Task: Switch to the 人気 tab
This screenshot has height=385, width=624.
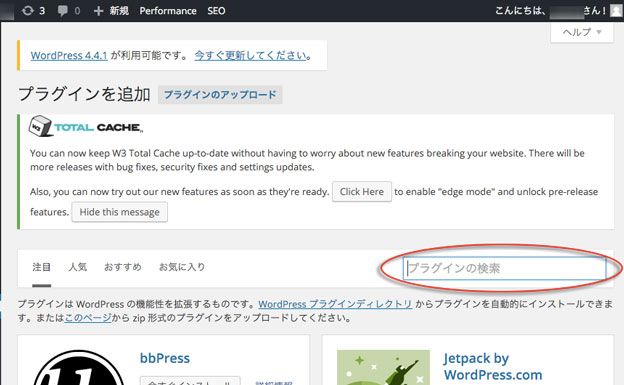Action: click(78, 267)
